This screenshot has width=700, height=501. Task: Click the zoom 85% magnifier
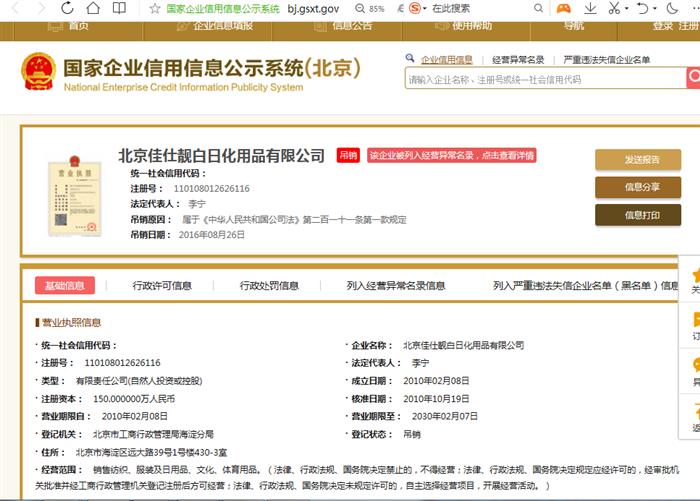point(360,8)
